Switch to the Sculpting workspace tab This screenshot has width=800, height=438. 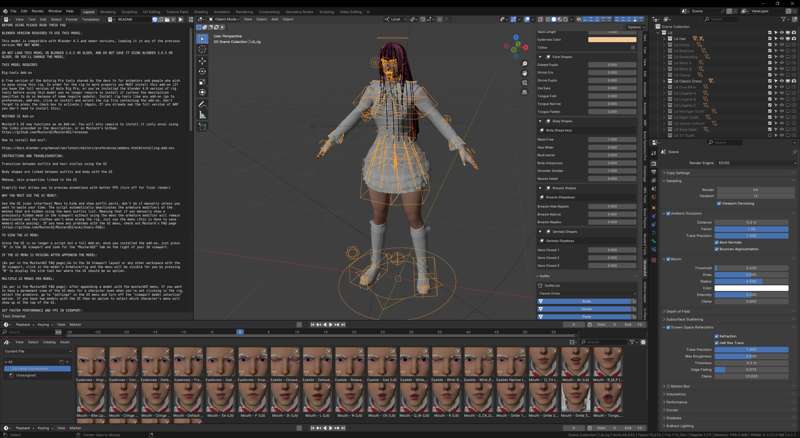129,11
